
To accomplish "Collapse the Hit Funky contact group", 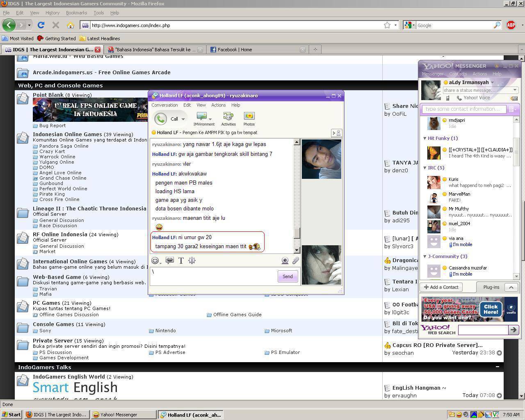I will [425, 138].
